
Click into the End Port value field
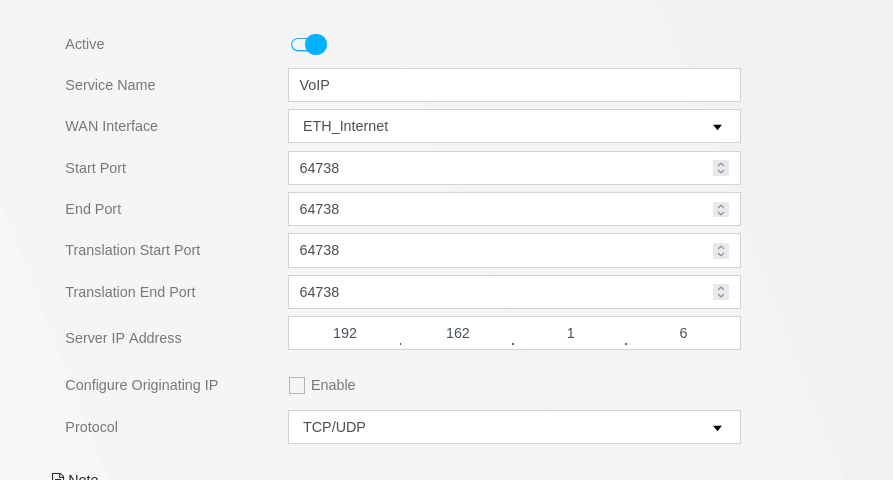(500, 209)
